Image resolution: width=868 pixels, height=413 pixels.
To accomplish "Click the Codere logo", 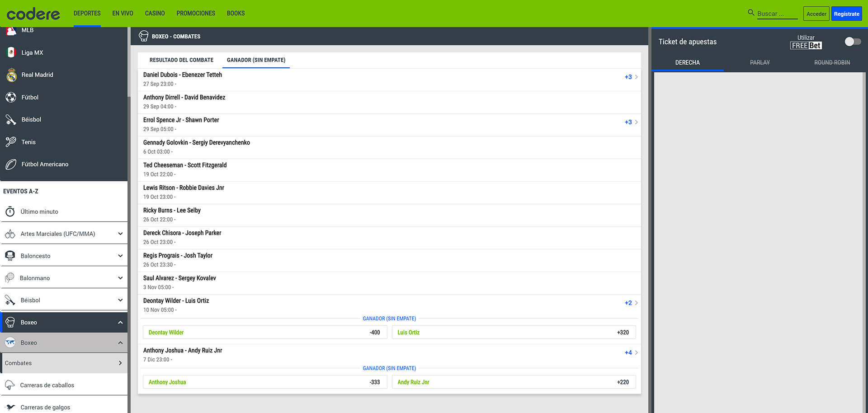I will [x=33, y=14].
